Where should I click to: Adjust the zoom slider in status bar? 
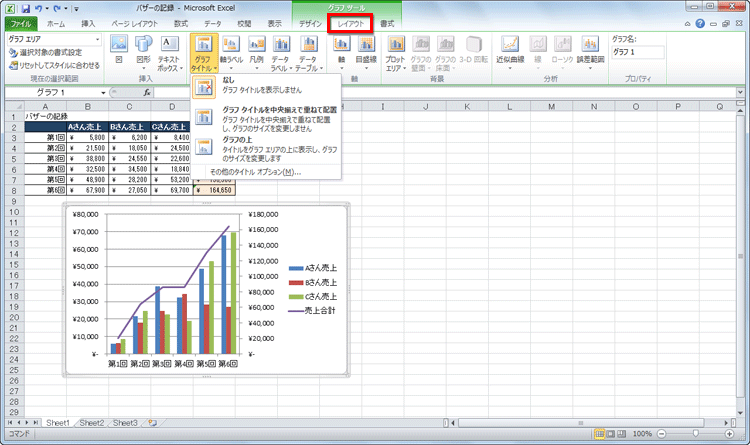(695, 435)
